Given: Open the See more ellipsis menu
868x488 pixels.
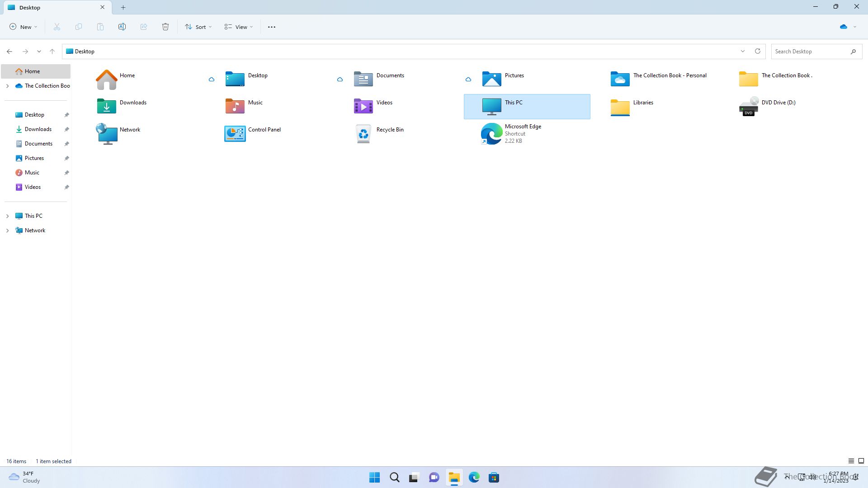Looking at the screenshot, I should 272,27.
